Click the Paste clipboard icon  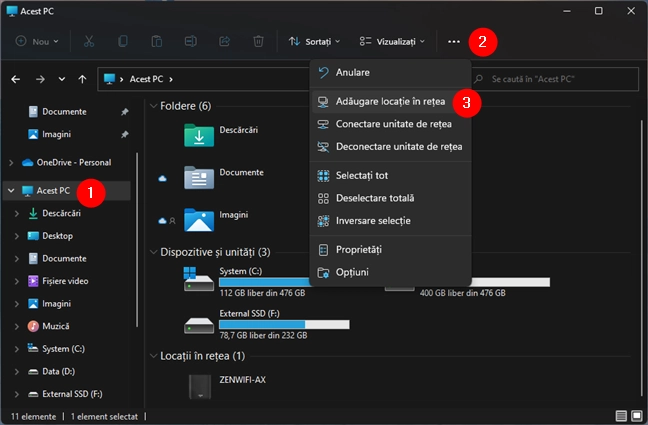point(157,41)
